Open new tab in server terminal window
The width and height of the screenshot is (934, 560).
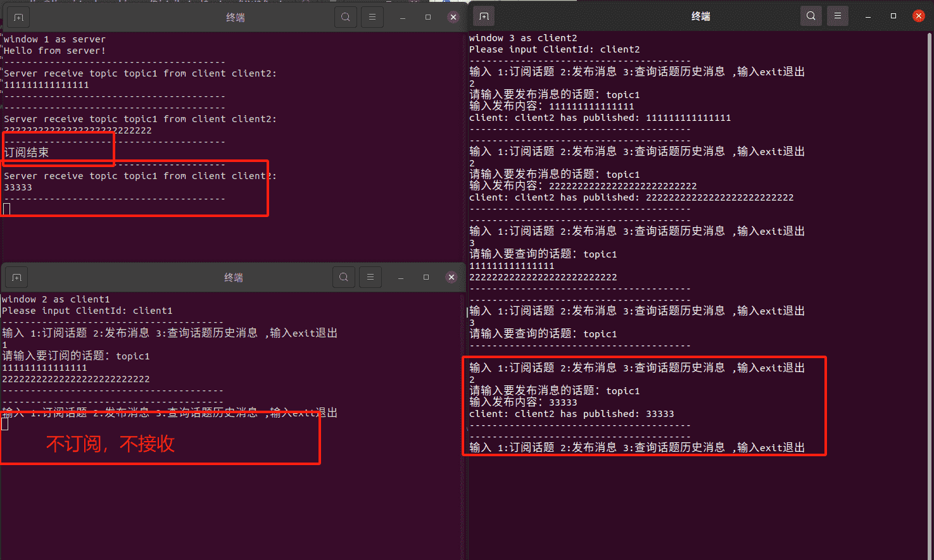18,17
